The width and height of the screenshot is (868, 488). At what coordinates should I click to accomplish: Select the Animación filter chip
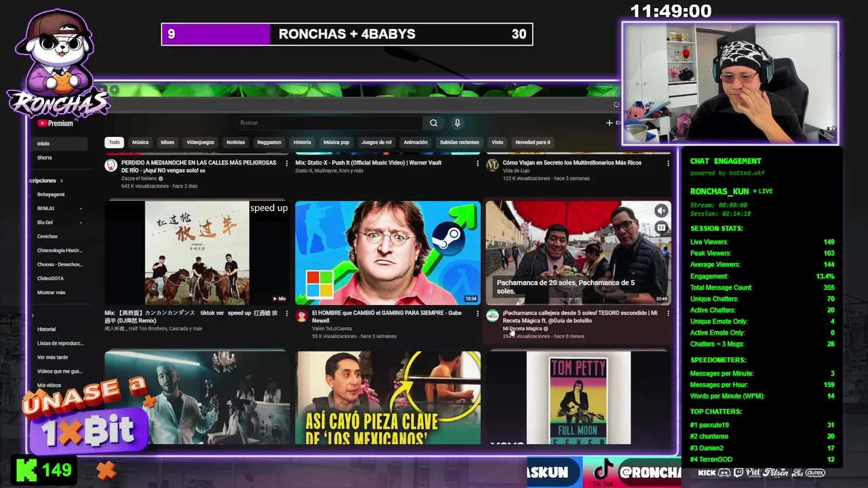[416, 142]
